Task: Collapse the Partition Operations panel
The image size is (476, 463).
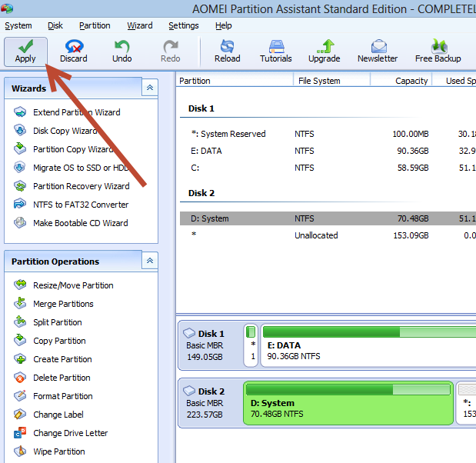Action: pos(149,261)
